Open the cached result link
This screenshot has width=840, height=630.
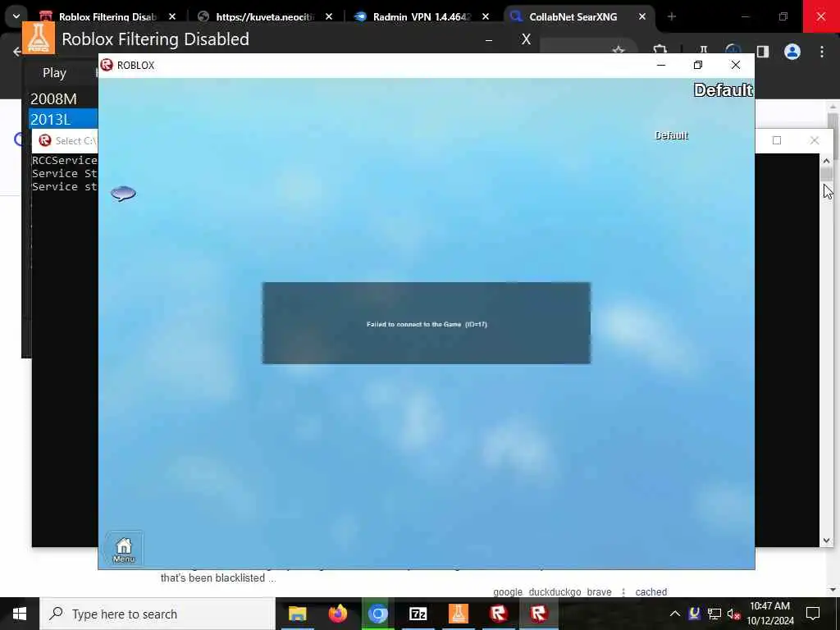click(x=651, y=592)
